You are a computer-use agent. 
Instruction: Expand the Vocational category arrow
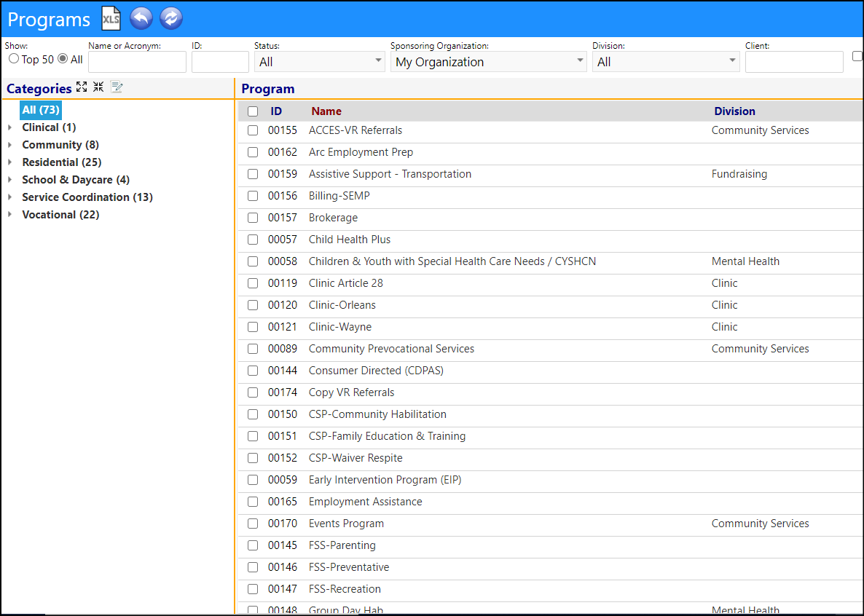tap(10, 214)
